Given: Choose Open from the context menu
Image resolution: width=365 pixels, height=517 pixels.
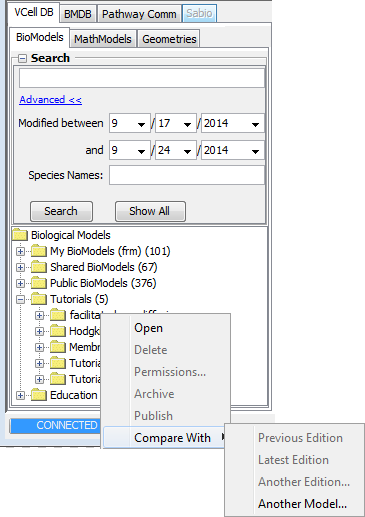Looking at the screenshot, I should coord(166,328).
